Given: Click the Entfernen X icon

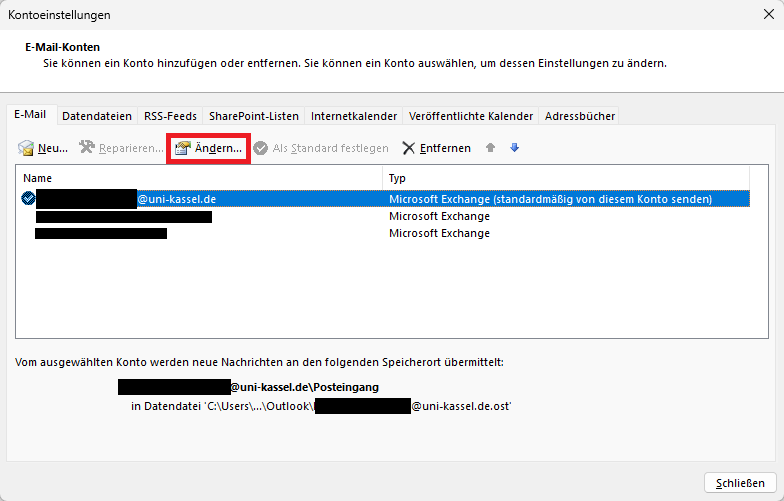Looking at the screenshot, I should 408,148.
